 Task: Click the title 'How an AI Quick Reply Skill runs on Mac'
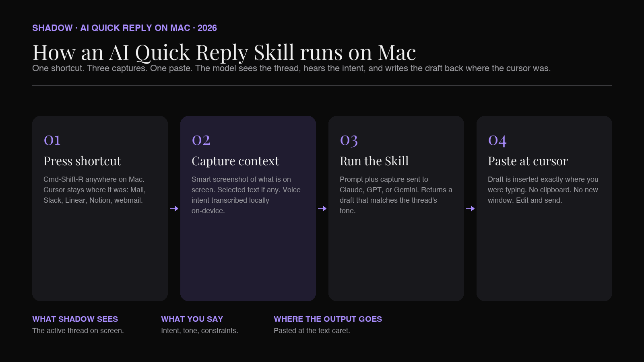[x=224, y=52]
